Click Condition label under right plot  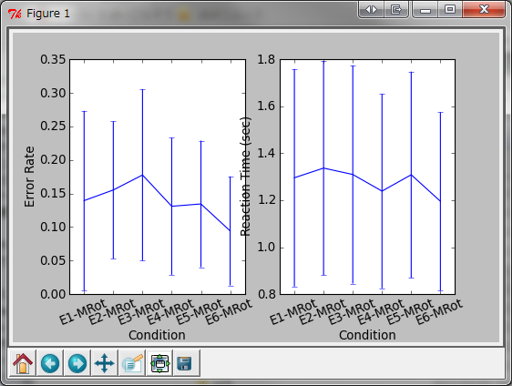367,335
